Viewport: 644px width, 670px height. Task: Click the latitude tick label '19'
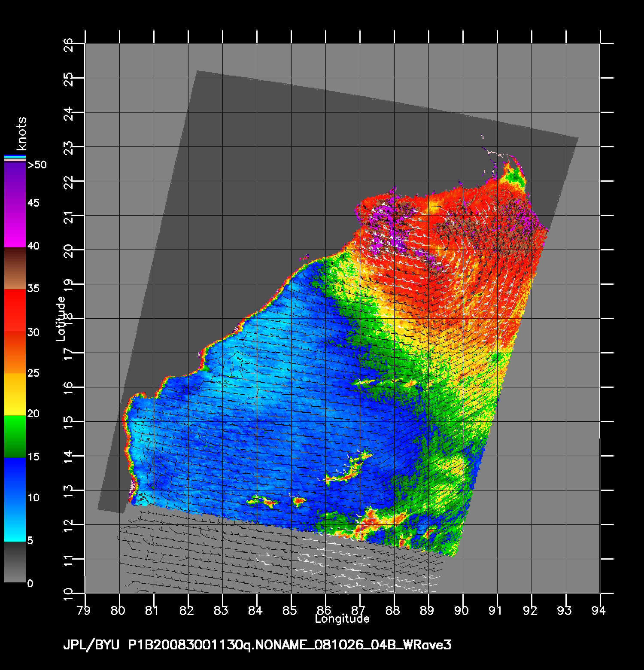[68, 285]
